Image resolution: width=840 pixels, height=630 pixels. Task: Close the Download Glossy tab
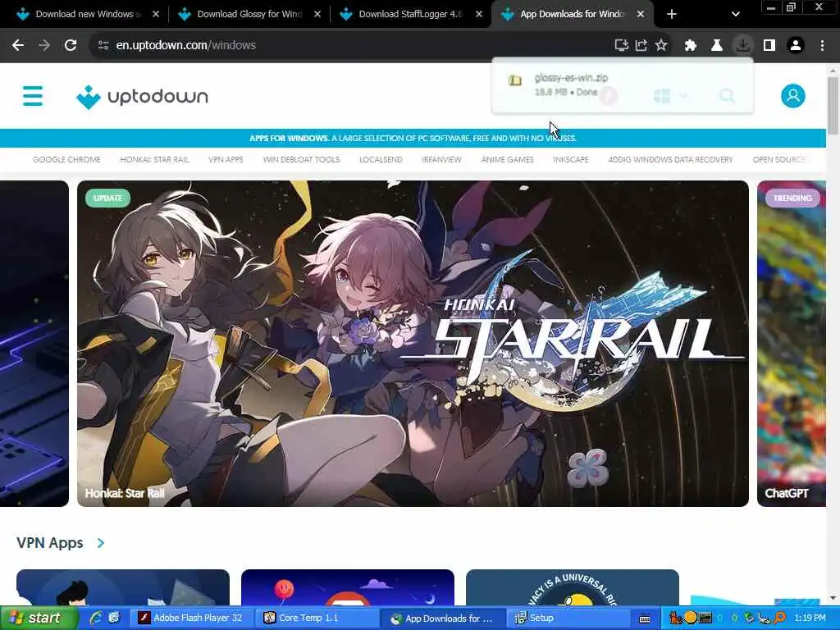click(317, 15)
